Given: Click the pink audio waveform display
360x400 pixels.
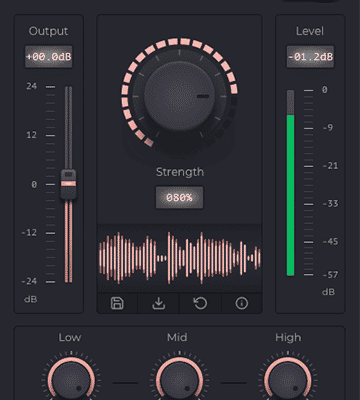Looking at the screenshot, I should [179, 258].
